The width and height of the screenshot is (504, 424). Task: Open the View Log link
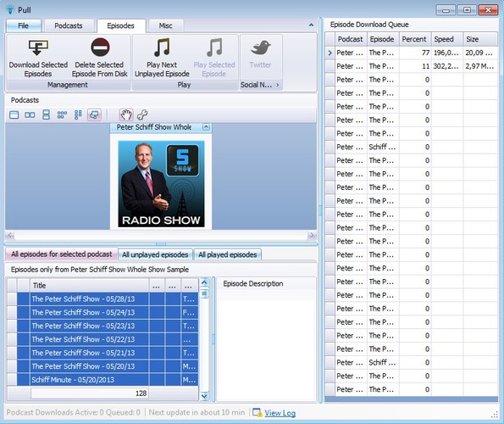coord(280,413)
